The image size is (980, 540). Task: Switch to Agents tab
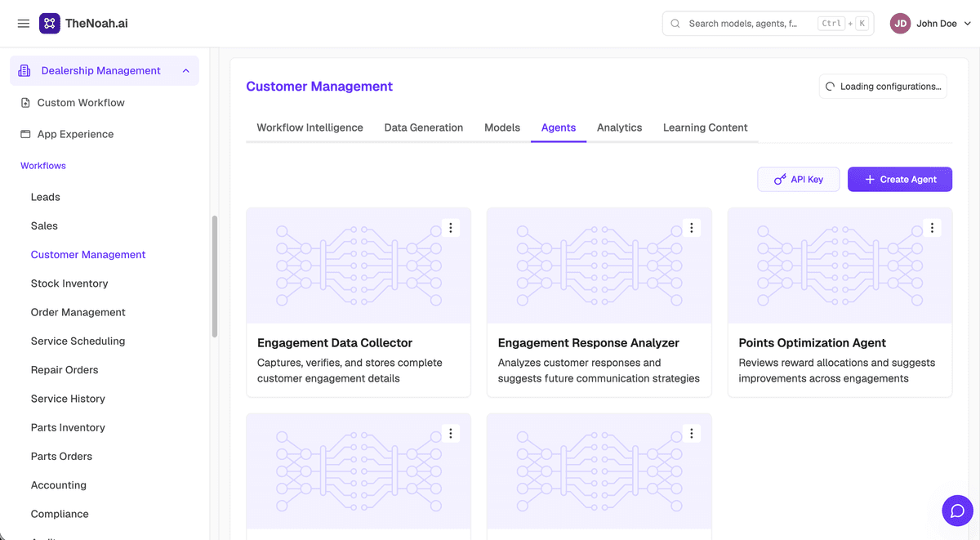(x=559, y=127)
